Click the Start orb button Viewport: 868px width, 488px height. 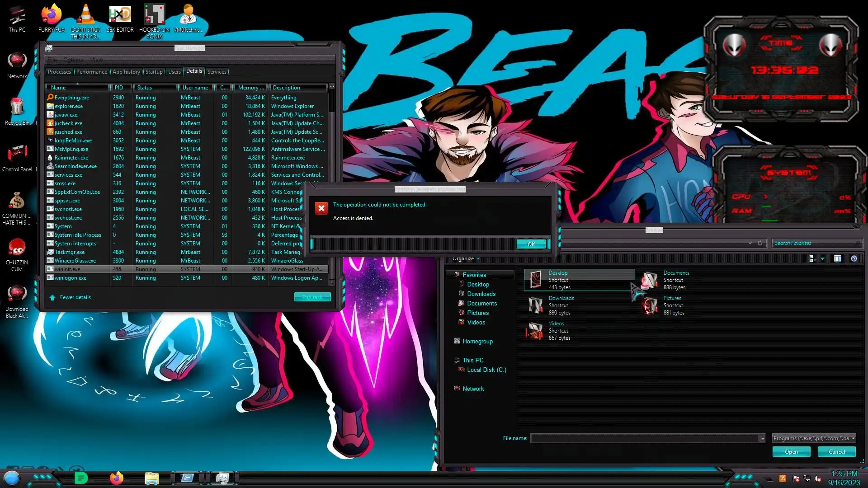(x=12, y=478)
